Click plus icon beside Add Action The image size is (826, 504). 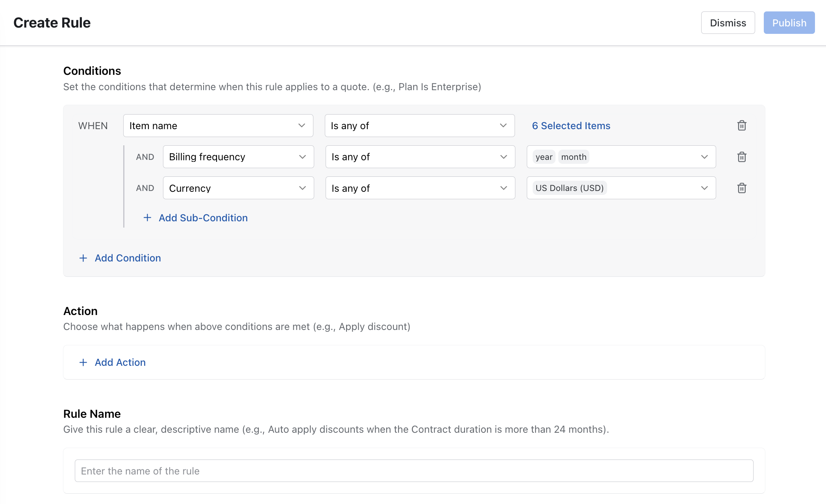point(83,362)
